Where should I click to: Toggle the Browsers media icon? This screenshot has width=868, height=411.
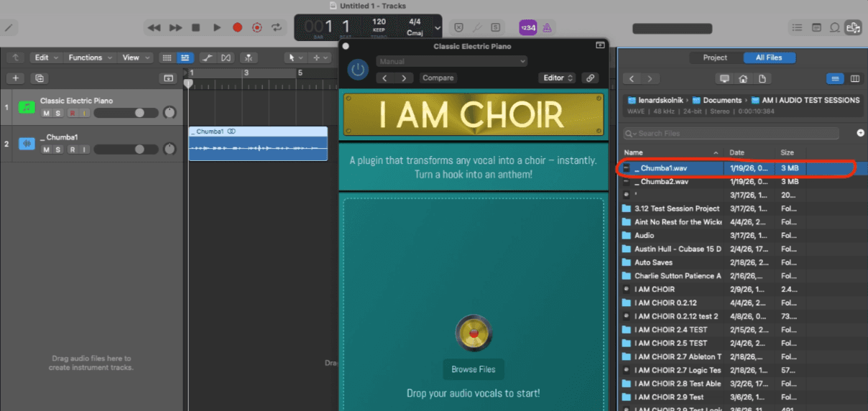pyautogui.click(x=853, y=27)
